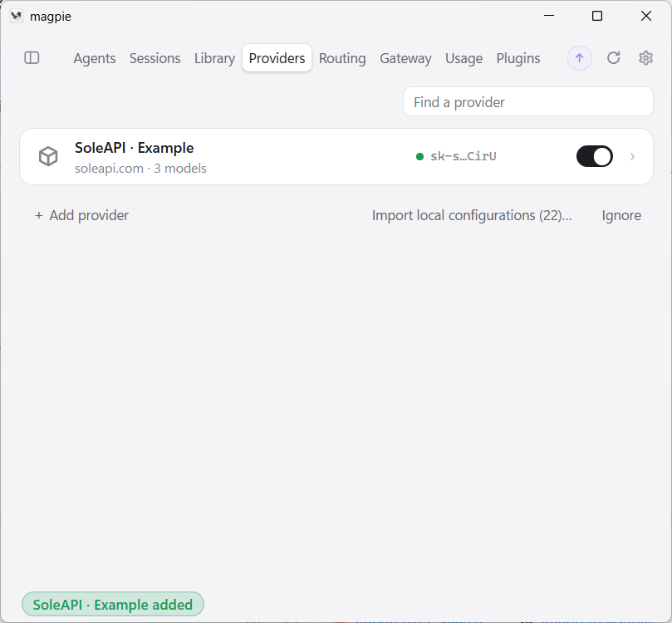This screenshot has width=672, height=623.
Task: Click the soleapi.com · 3 models subtitle
Action: [140, 169]
